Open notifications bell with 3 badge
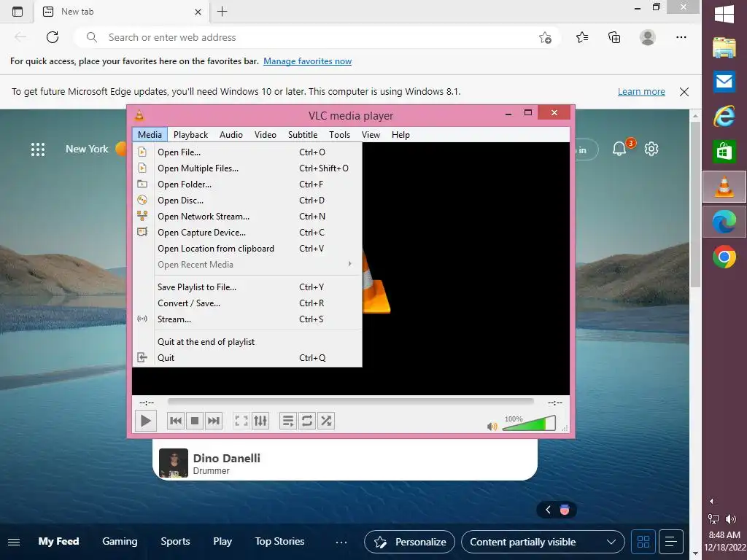The width and height of the screenshot is (747, 560). pos(619,149)
